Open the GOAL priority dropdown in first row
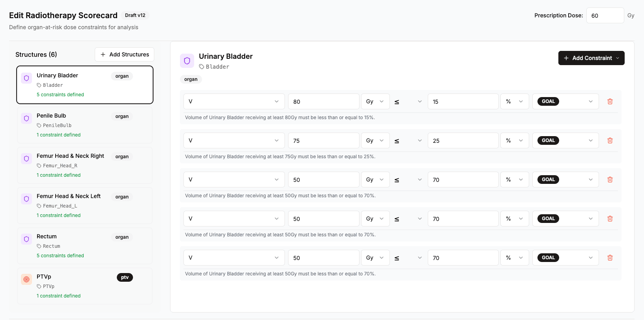Image resolution: width=644 pixels, height=320 pixels. 565,101
